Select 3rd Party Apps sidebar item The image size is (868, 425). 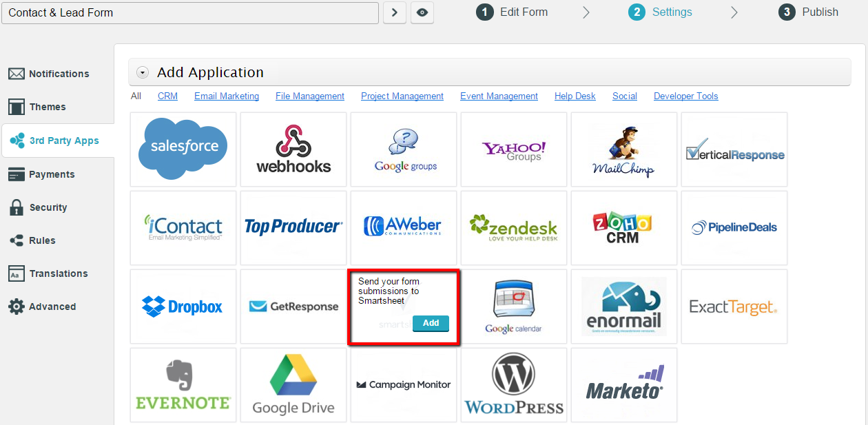(x=58, y=141)
